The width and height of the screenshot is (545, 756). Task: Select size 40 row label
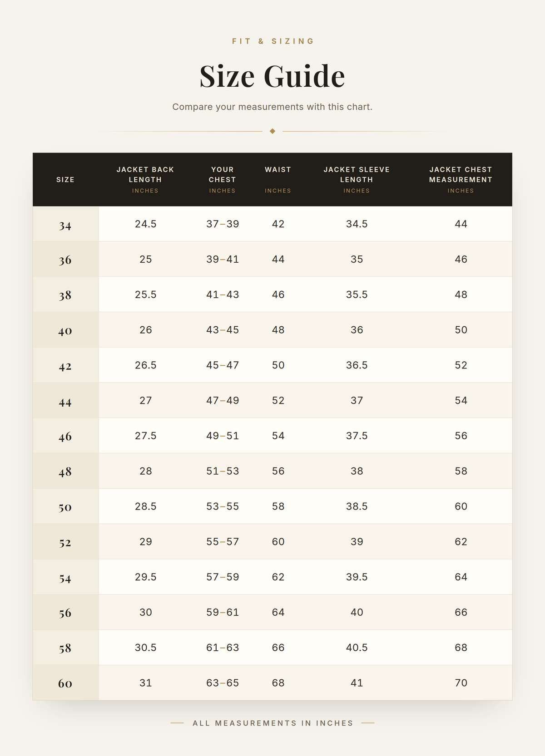[65, 330]
